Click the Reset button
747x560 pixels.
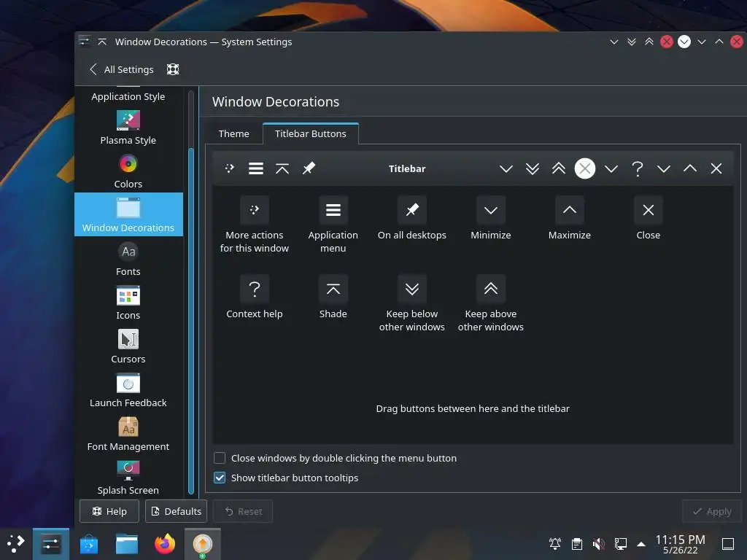coord(244,511)
